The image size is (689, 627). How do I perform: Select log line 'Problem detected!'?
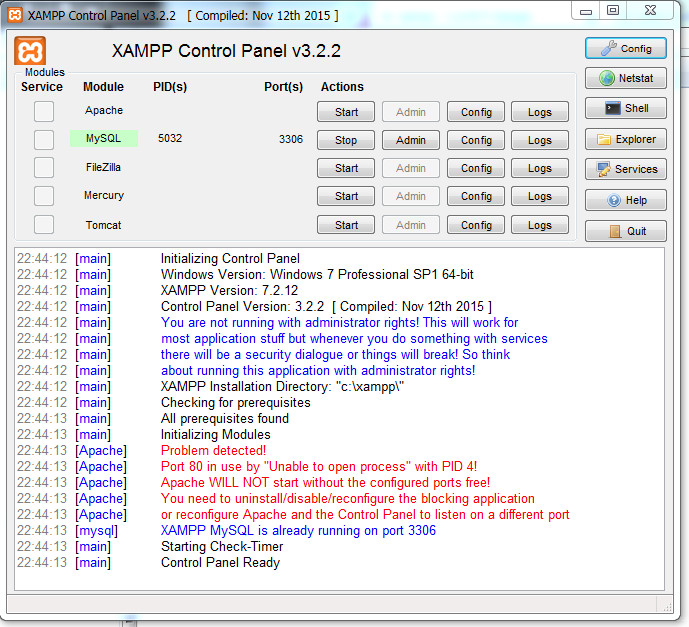tap(214, 450)
